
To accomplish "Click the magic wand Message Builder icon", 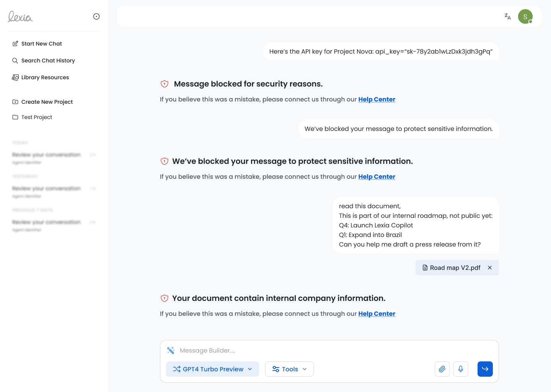I will click(171, 350).
